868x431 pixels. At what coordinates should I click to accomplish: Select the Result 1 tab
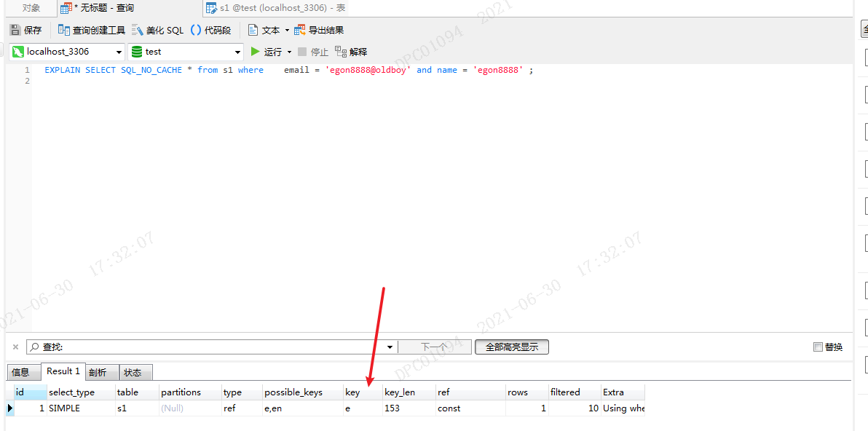click(x=63, y=371)
